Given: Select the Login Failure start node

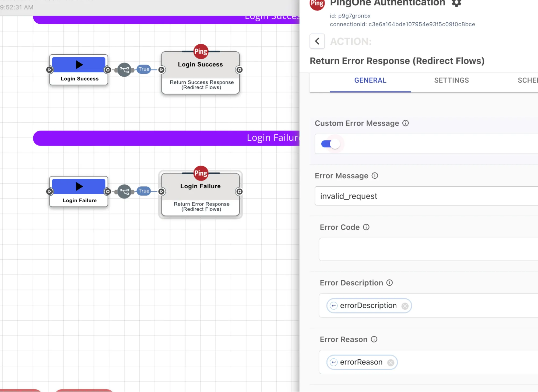Looking at the screenshot, I should [79, 192].
